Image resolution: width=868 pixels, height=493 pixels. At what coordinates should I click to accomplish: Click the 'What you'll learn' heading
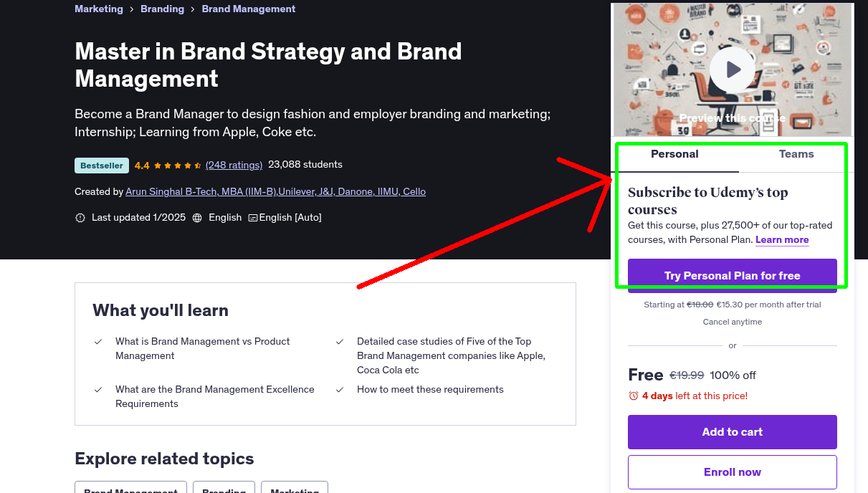click(x=161, y=310)
